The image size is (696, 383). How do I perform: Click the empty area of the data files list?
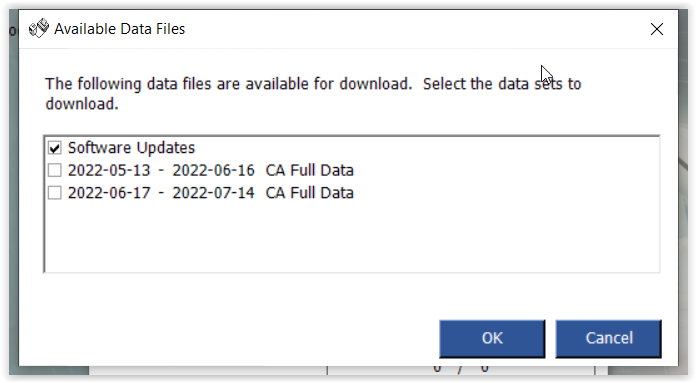352,237
